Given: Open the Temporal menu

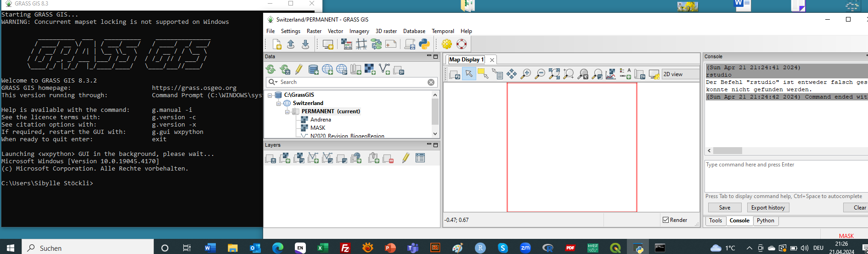Looking at the screenshot, I should click(x=443, y=31).
